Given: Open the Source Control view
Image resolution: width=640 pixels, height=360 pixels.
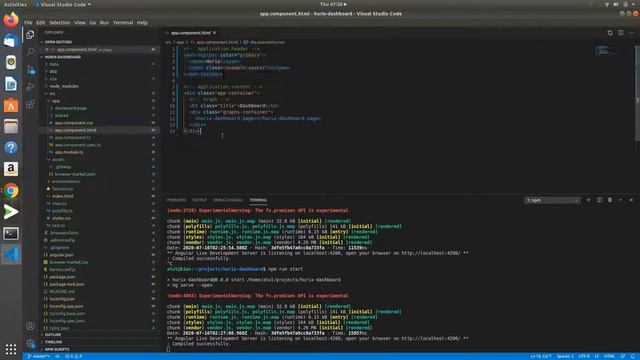Looking at the screenshot, I should click(30, 70).
